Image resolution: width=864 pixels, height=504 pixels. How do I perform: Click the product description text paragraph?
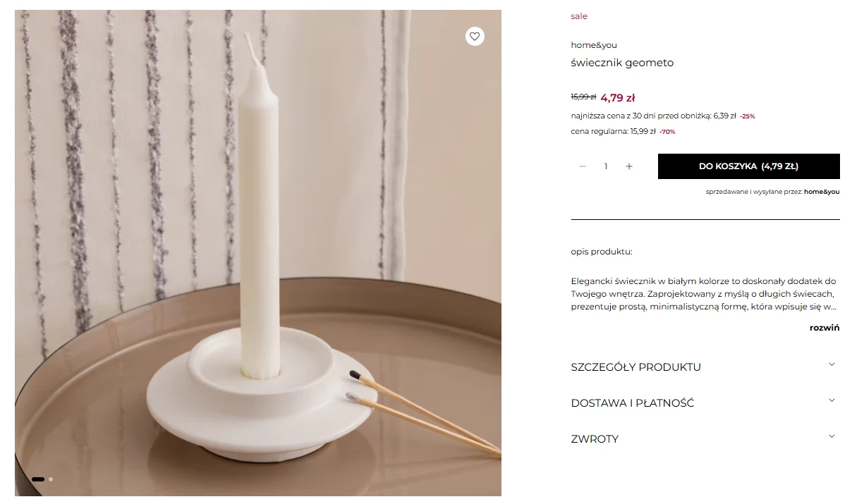click(704, 294)
